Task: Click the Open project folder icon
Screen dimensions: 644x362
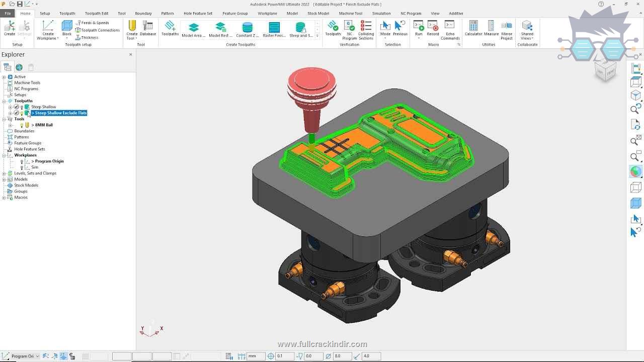Action: [x=12, y=4]
